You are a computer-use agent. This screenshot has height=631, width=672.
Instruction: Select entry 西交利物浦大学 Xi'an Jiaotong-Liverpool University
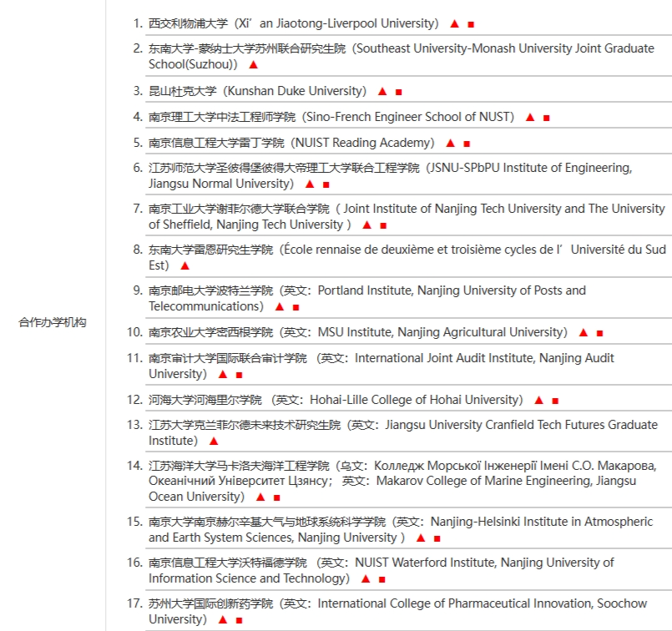click(294, 23)
